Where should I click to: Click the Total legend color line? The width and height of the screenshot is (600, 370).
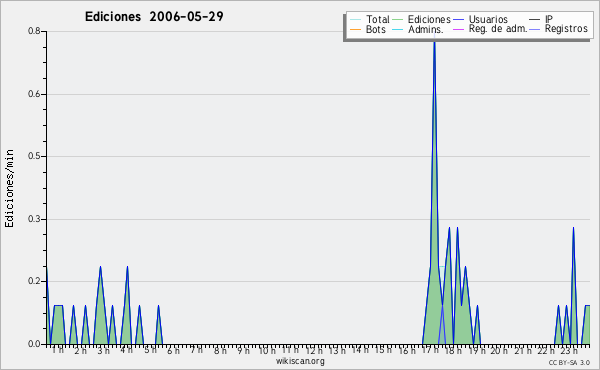pos(355,20)
